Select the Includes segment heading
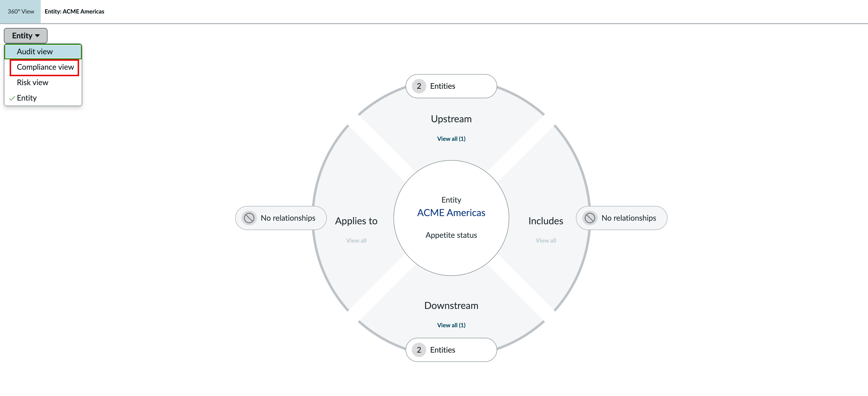 pos(546,221)
